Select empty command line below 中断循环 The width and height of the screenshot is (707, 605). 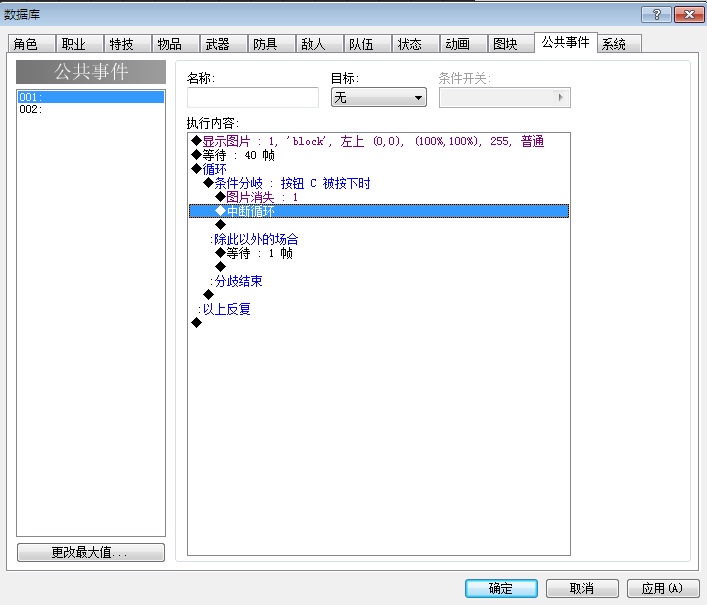379,225
